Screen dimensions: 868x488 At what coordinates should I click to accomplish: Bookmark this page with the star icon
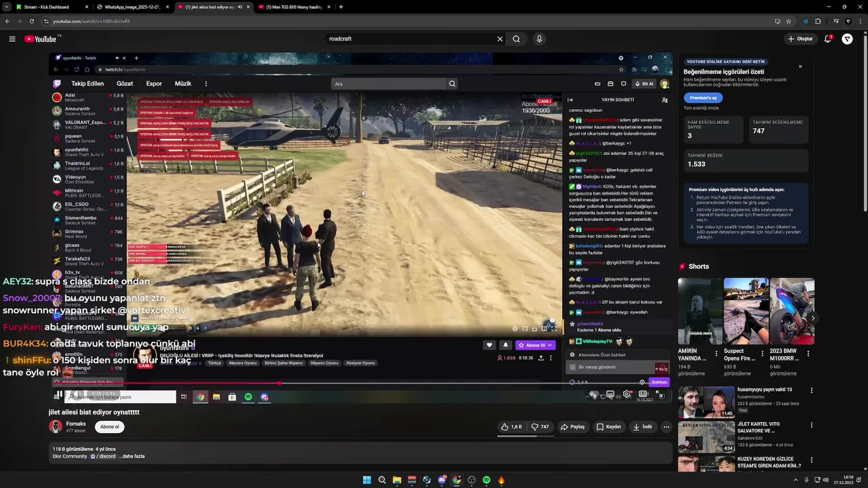click(x=789, y=21)
